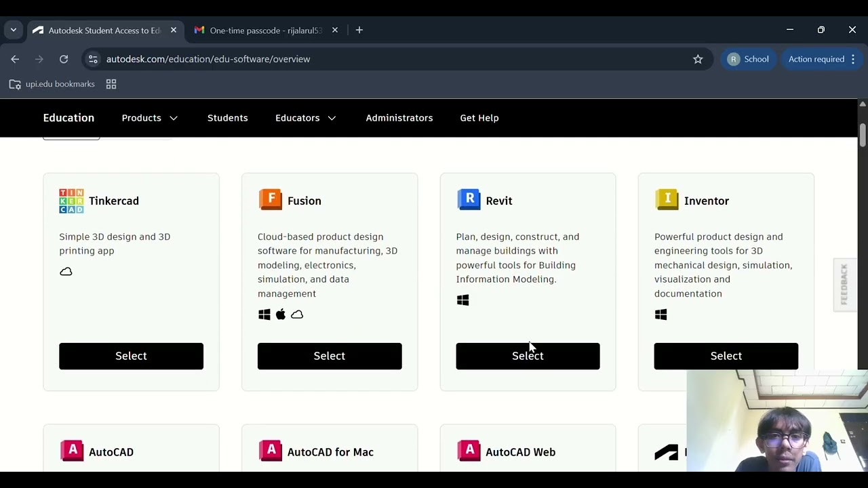Click the Windows platform icon under Revit
The width and height of the screenshot is (868, 488).
pos(463,300)
